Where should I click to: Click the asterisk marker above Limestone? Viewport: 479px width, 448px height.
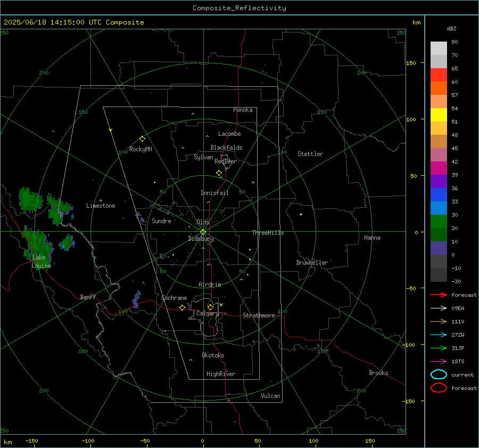101,201
